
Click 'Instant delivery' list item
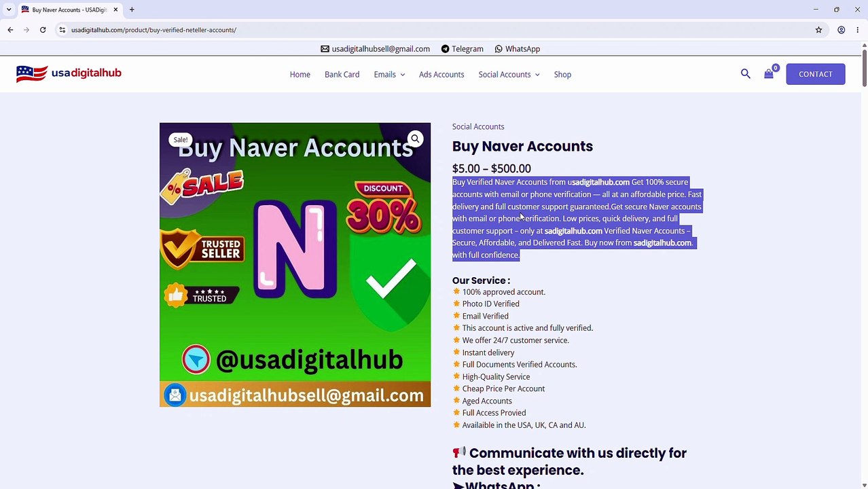pyautogui.click(x=488, y=352)
